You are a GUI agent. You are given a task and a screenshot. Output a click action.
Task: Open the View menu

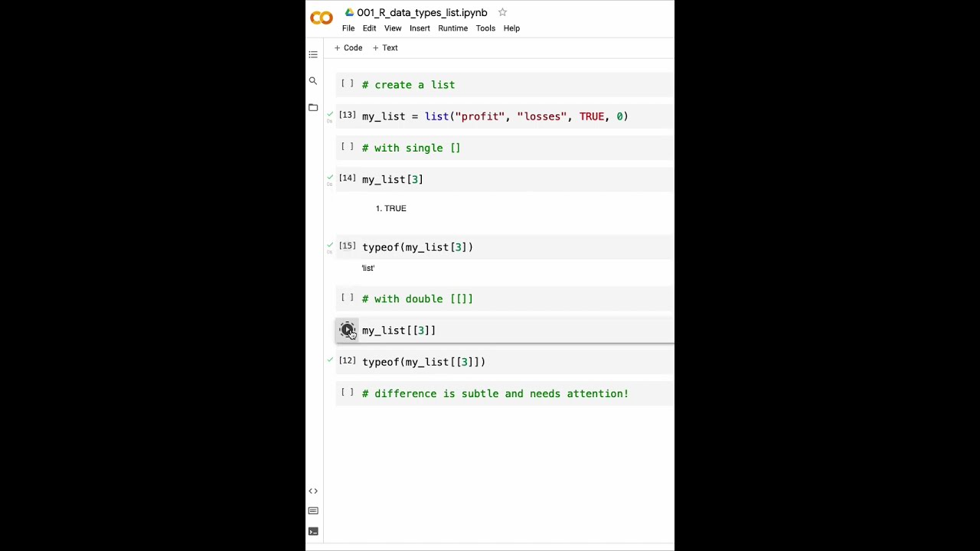point(393,28)
